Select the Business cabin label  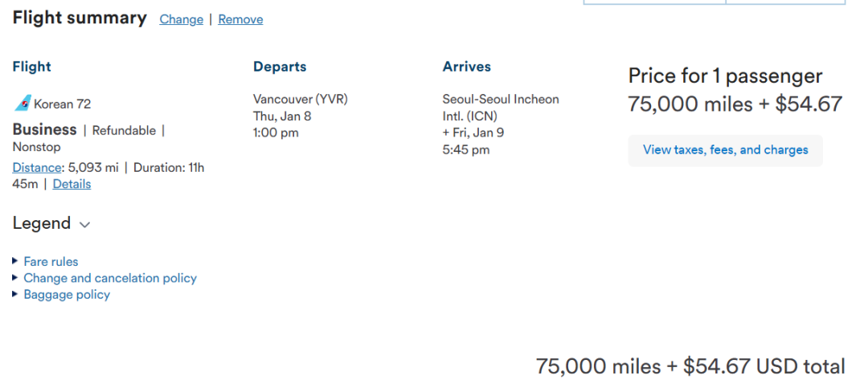click(x=44, y=129)
